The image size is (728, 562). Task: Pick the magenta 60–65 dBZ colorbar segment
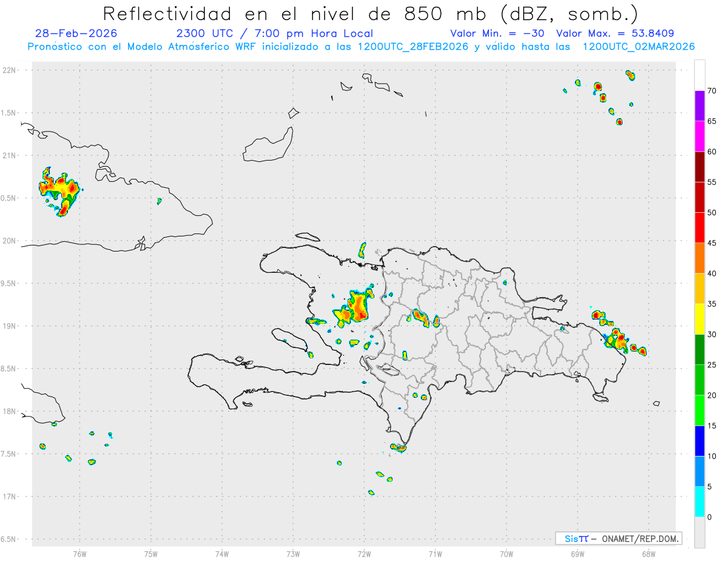(699, 136)
